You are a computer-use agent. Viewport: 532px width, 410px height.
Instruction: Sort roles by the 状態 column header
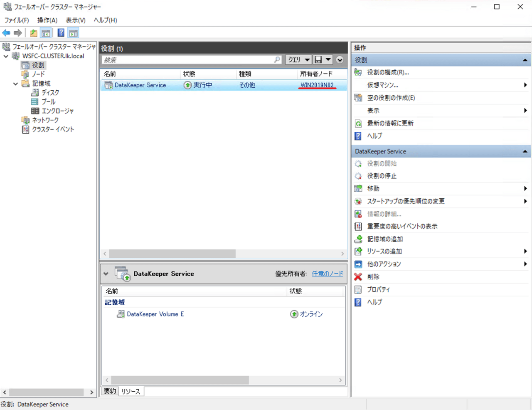[x=208, y=74]
